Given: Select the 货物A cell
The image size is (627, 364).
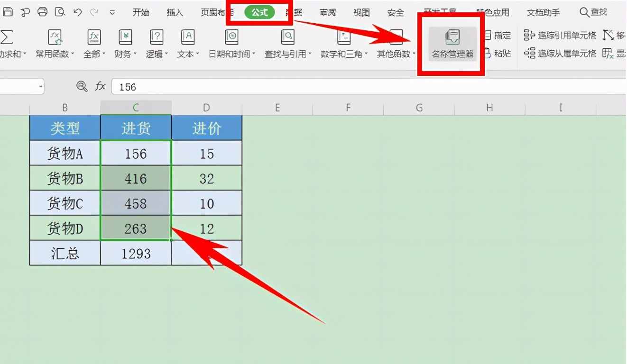Looking at the screenshot, I should tap(65, 153).
